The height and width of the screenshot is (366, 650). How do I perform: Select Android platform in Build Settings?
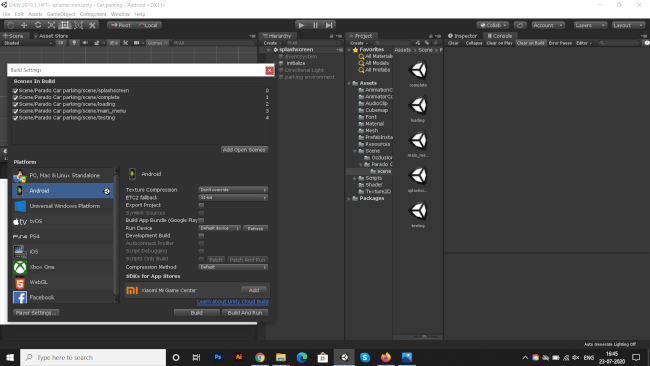62,191
